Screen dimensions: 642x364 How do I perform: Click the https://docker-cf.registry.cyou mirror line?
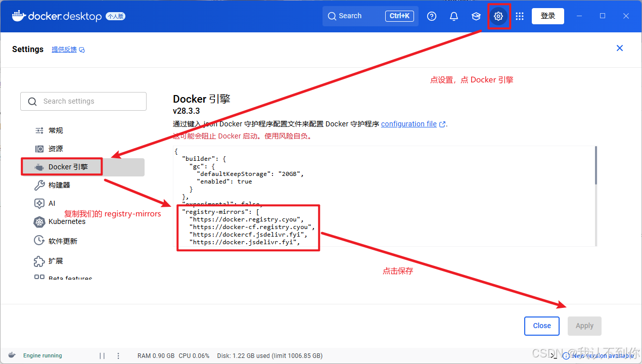[252, 227]
